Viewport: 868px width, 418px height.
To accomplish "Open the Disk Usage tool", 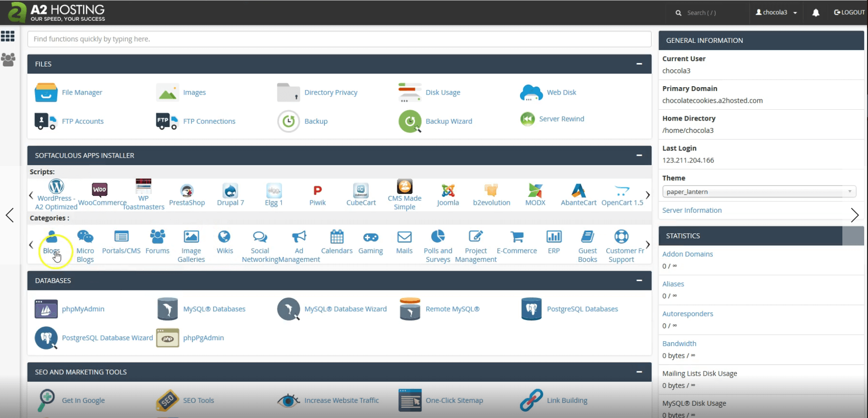I will pyautogui.click(x=410, y=93).
